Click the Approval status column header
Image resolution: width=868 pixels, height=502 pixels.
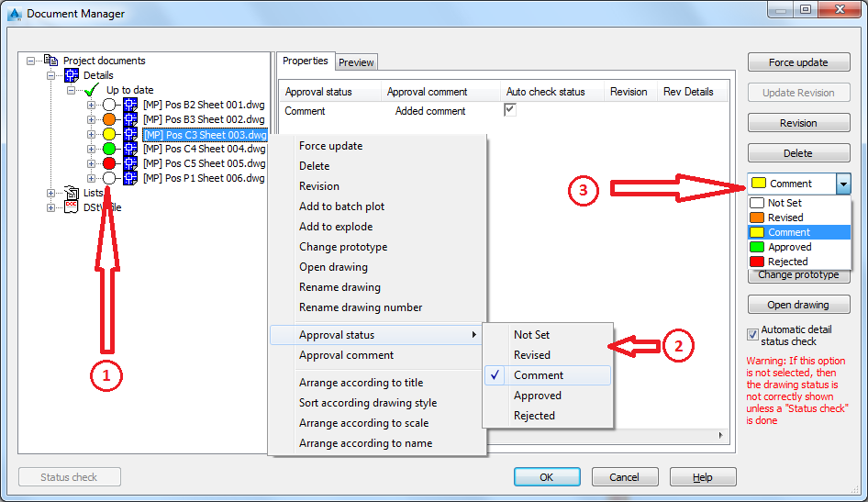click(x=330, y=92)
